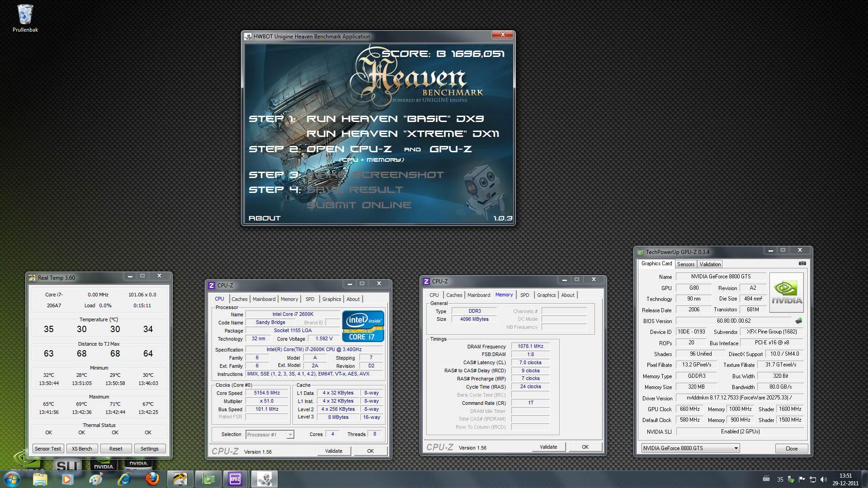Click OK in the left CPU-Z window

pos(370,451)
